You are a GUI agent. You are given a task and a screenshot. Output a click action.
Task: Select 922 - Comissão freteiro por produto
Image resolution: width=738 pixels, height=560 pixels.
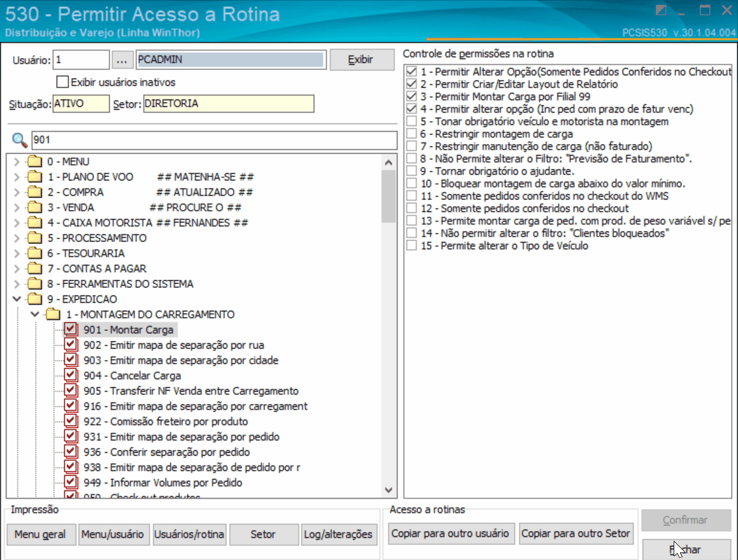[x=166, y=421]
